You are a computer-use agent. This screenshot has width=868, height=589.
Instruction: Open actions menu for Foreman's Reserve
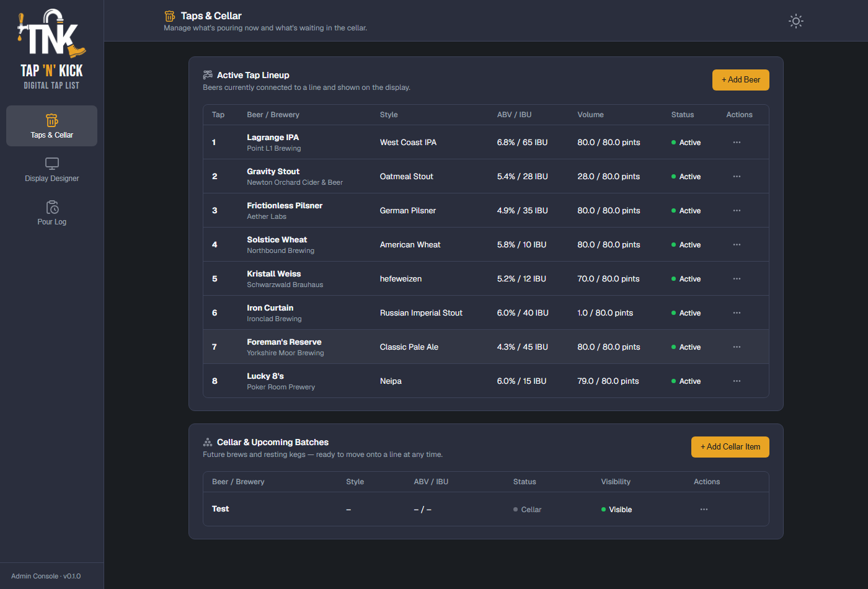pos(737,347)
